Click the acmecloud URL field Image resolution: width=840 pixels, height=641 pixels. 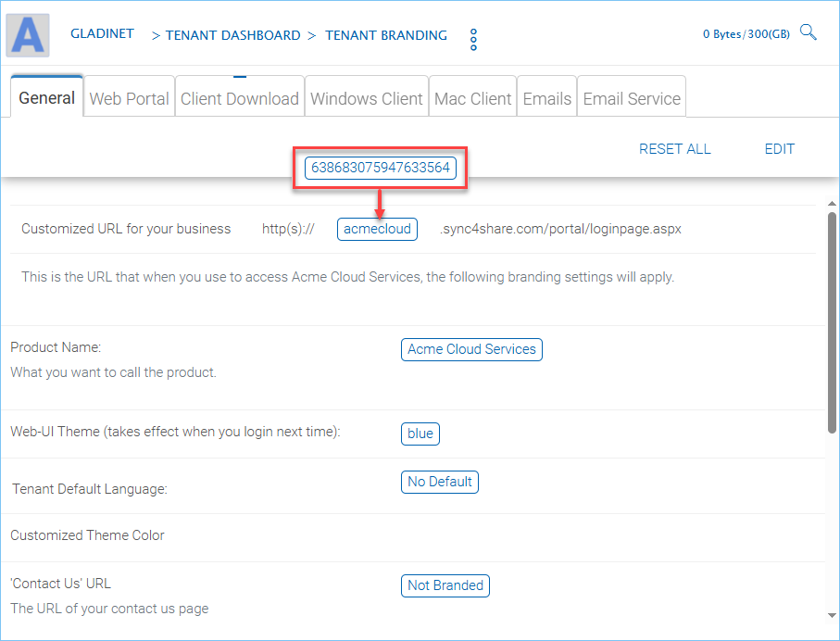(377, 229)
